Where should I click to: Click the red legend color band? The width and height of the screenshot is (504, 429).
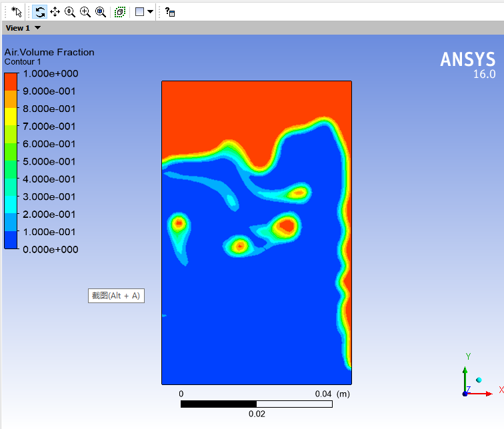point(11,81)
